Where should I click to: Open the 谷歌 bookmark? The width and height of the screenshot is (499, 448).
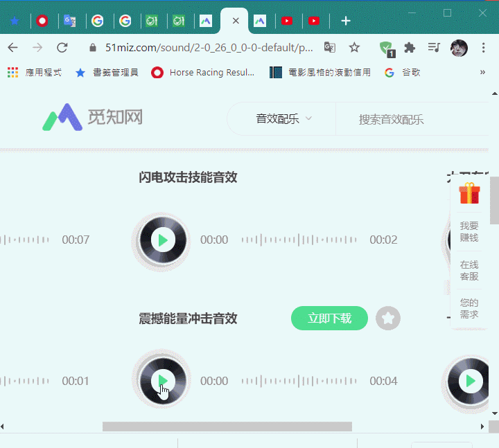pos(403,73)
